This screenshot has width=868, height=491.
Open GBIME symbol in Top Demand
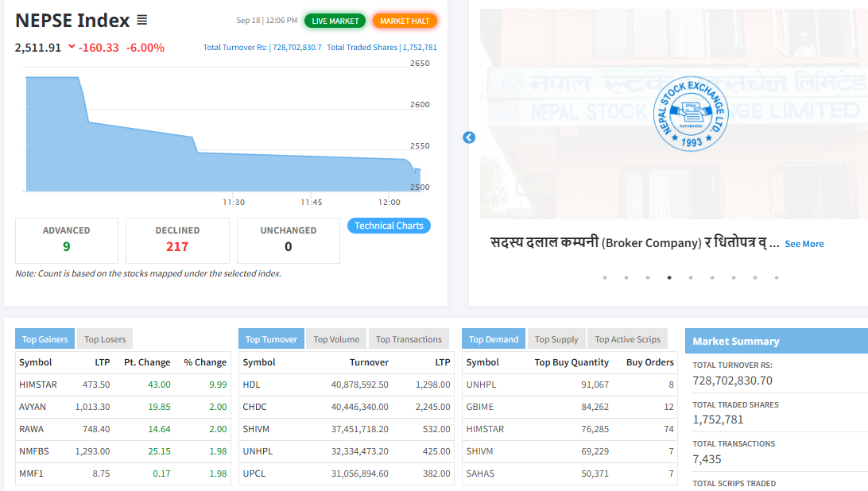479,407
